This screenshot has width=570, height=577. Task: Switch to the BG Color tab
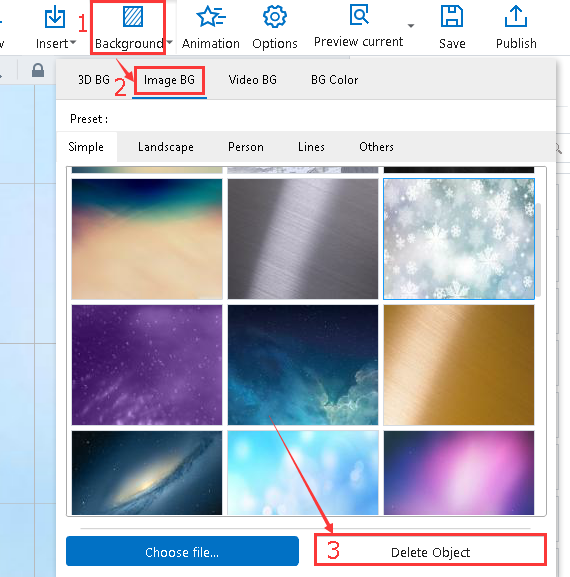(334, 80)
